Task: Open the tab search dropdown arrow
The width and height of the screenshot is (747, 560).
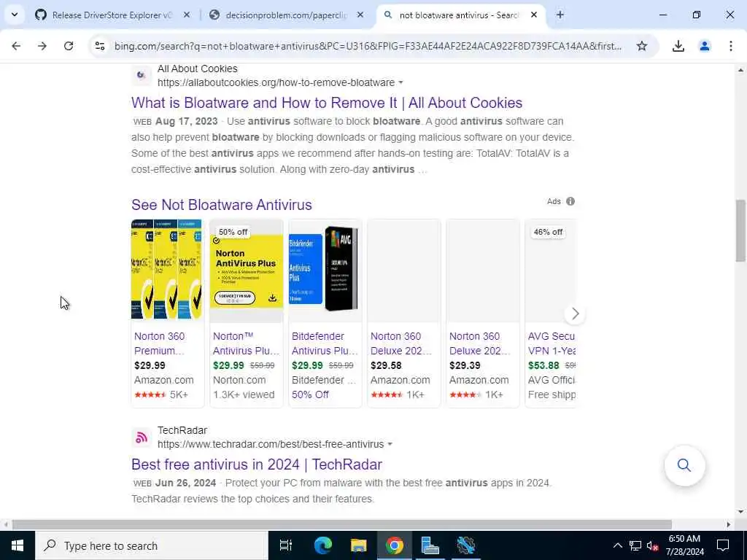Action: pyautogui.click(x=15, y=15)
